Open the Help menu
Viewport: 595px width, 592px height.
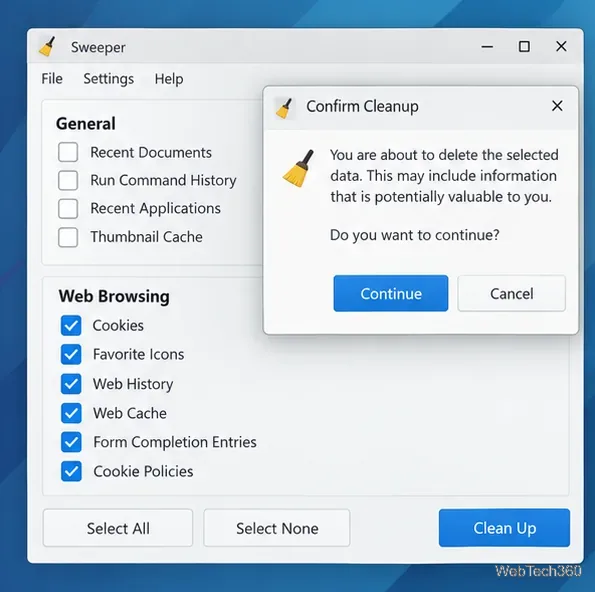169,79
